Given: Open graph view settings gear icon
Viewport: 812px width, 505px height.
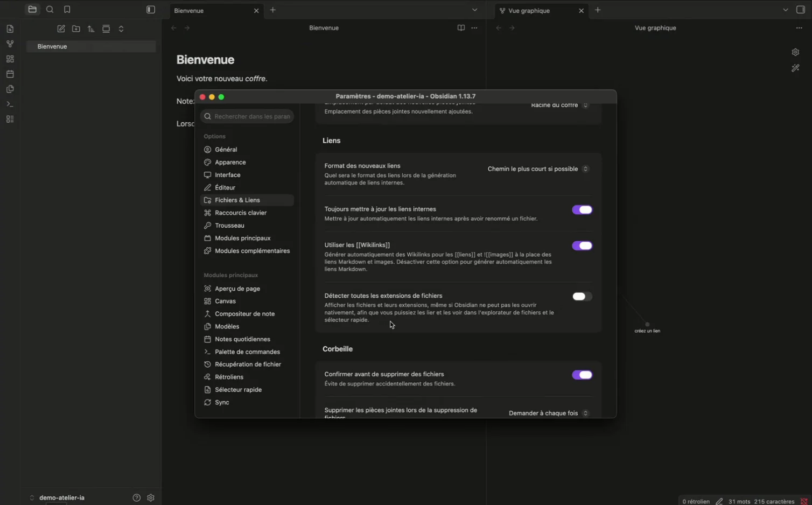Looking at the screenshot, I should [x=795, y=52].
